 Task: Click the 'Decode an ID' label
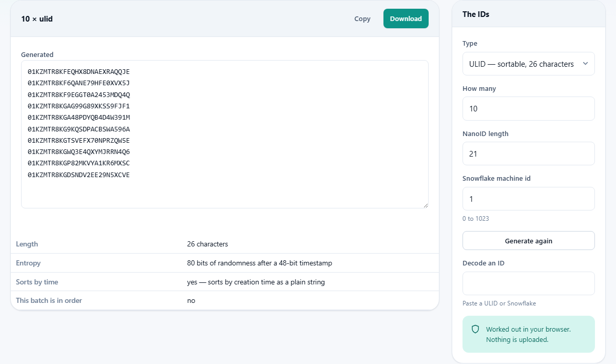[x=484, y=263]
